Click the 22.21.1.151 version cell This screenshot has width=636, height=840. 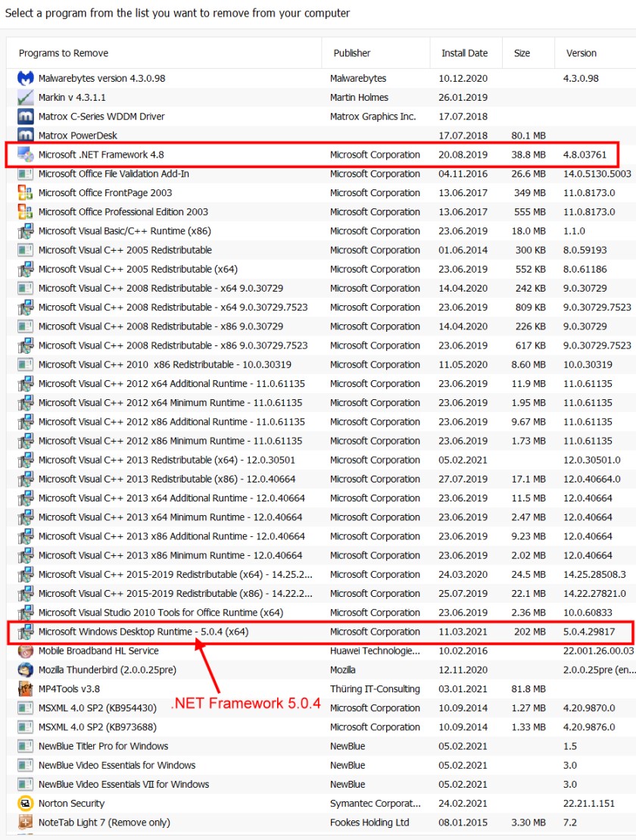point(589,804)
